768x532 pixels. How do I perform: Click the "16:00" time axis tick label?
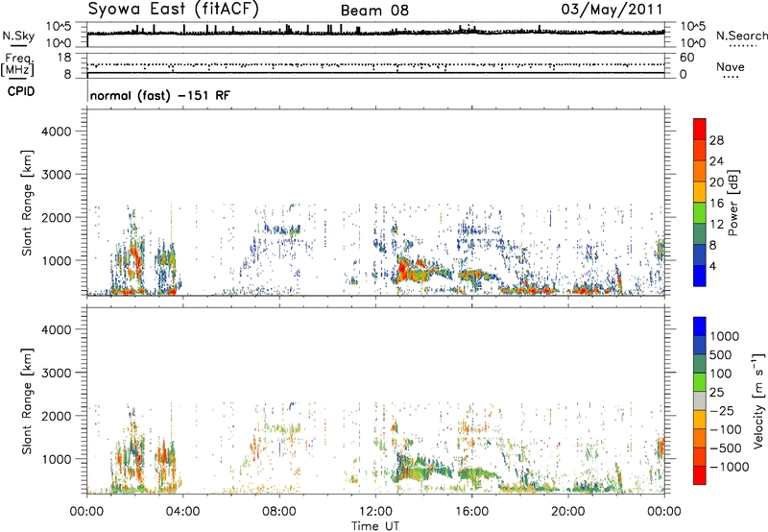point(471,512)
